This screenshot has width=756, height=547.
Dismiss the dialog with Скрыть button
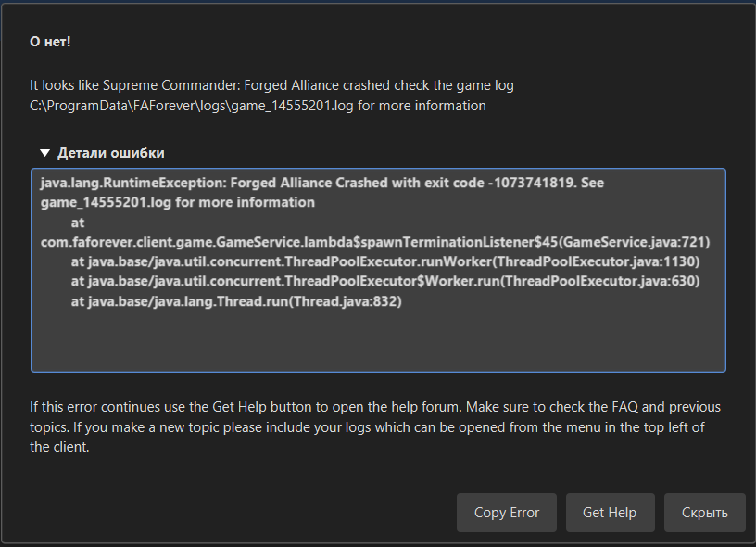704,513
